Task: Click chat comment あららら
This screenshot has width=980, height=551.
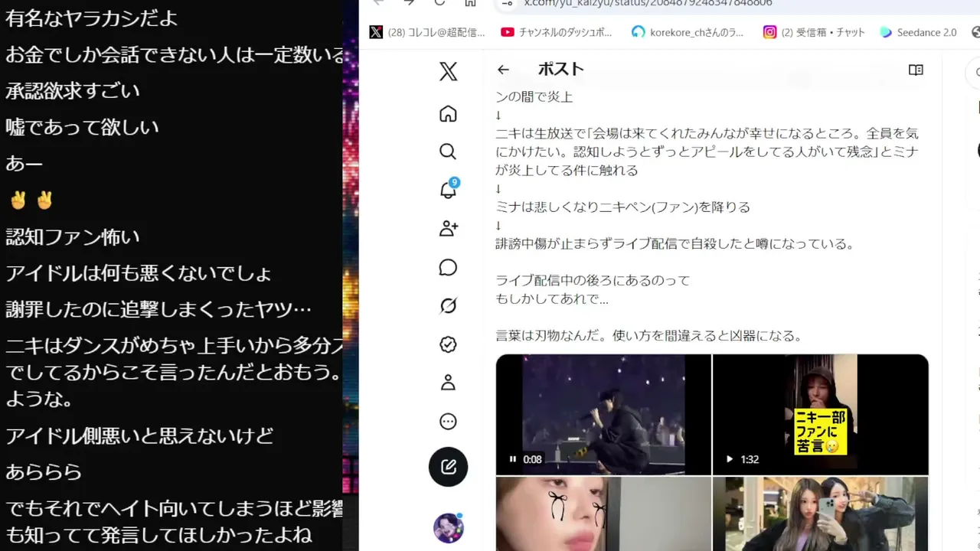Action: 44,472
